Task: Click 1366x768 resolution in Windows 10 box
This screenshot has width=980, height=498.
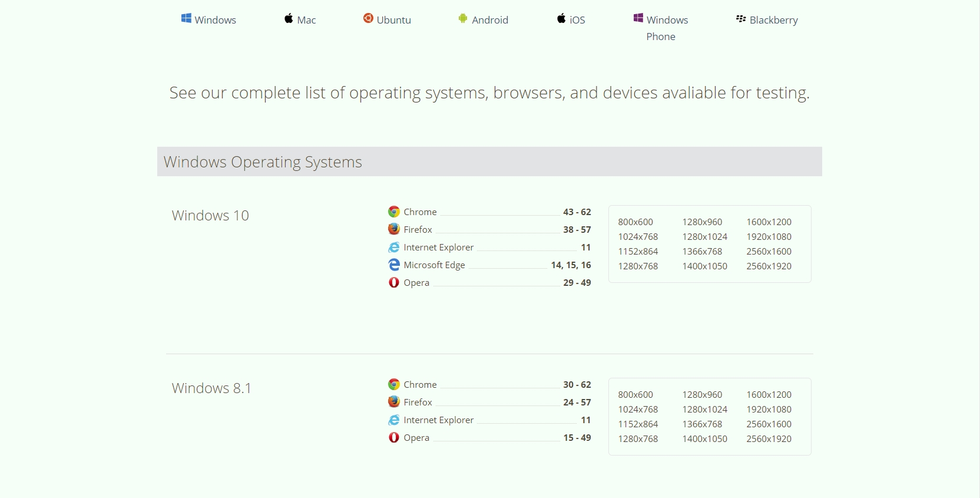Action: click(x=702, y=252)
